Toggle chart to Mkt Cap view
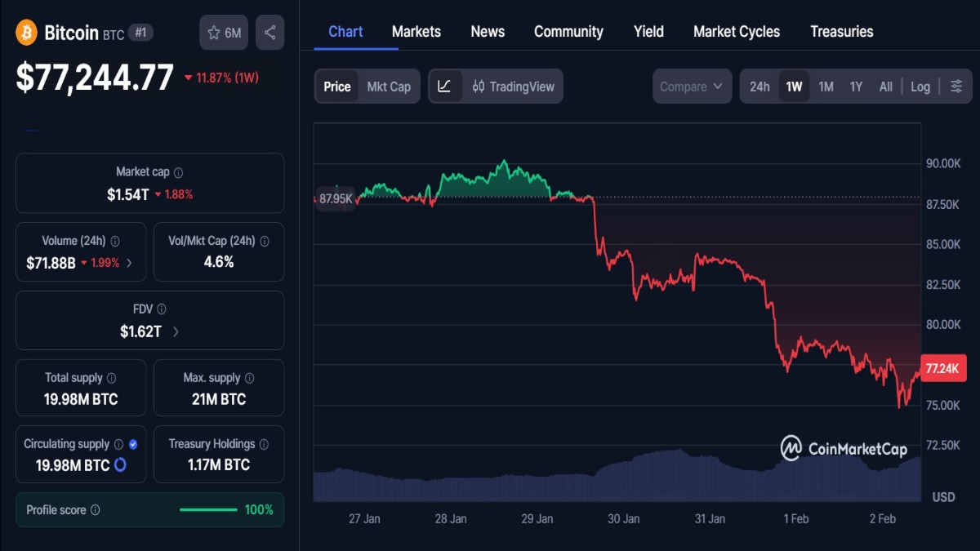The height and width of the screenshot is (551, 980). coord(389,87)
